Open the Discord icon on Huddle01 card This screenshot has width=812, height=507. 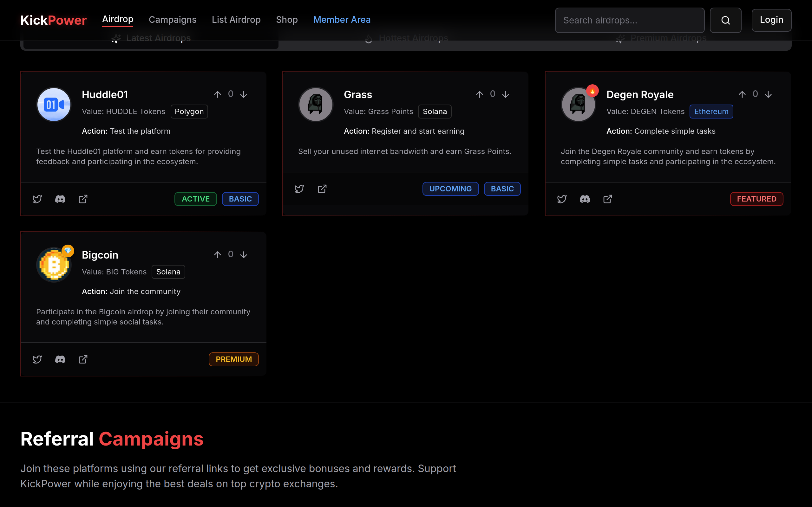click(x=60, y=199)
